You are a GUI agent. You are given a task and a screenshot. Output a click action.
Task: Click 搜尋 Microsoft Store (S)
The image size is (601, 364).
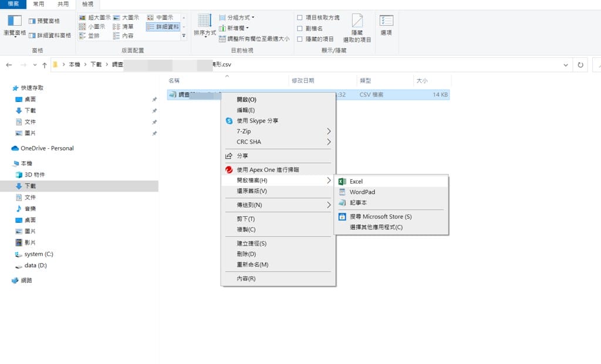coord(391,217)
